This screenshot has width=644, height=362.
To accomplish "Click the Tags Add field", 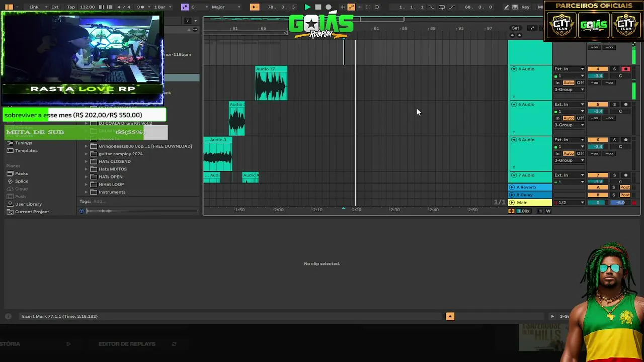I will tap(99, 201).
